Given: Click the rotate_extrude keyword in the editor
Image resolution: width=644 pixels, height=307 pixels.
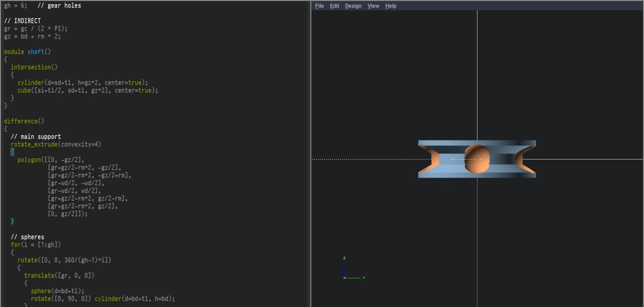Looking at the screenshot, I should [x=34, y=144].
